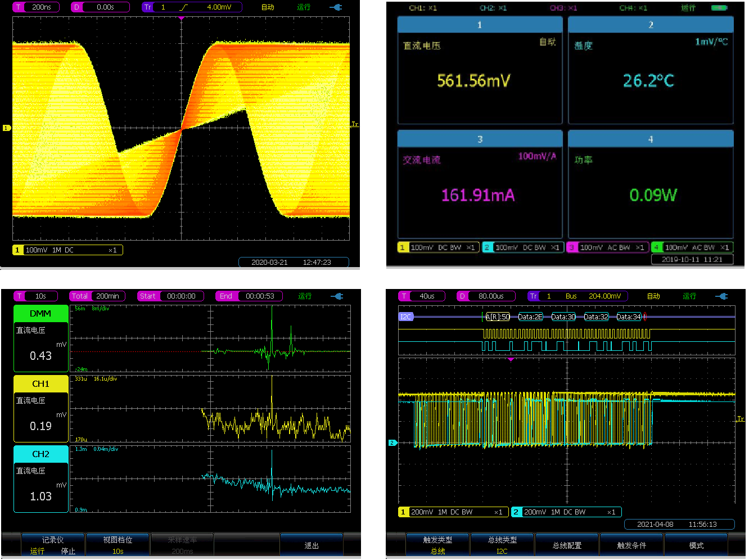This screenshot has height=560, width=749.
Task: Open the 模式 mode menu
Action: click(696, 545)
